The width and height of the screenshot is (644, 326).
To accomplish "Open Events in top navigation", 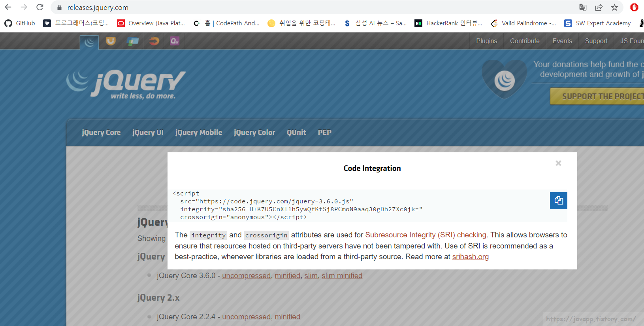I will pyautogui.click(x=562, y=41).
